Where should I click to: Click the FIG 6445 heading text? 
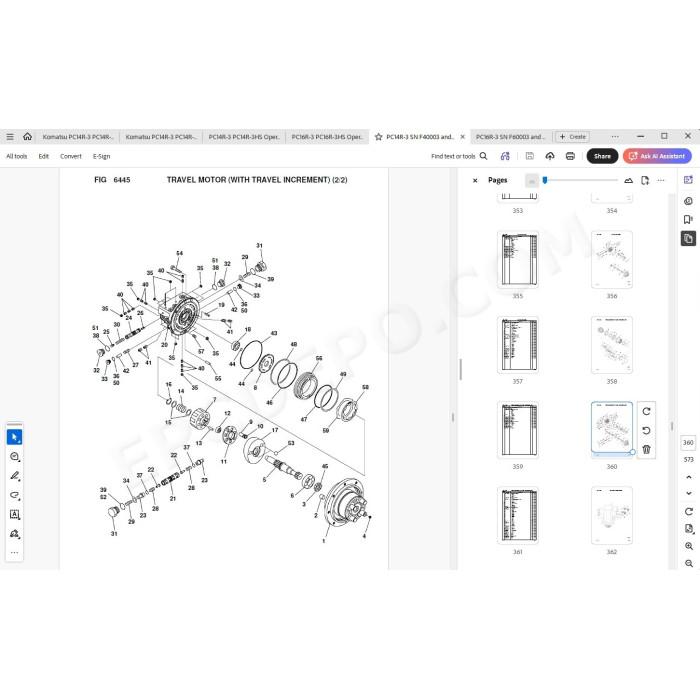[112, 180]
